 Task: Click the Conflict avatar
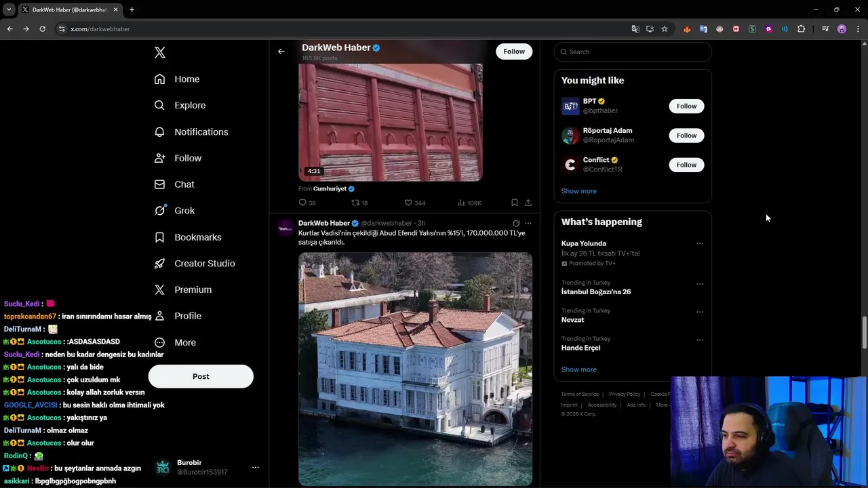[570, 165]
